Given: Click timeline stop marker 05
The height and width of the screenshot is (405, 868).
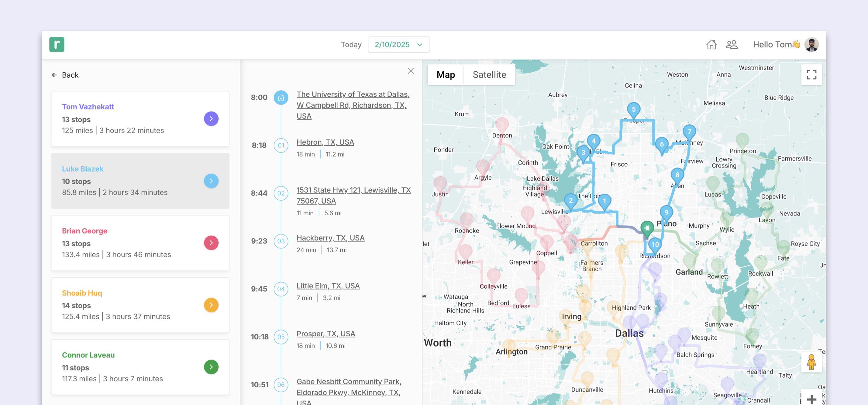Looking at the screenshot, I should coord(281,337).
